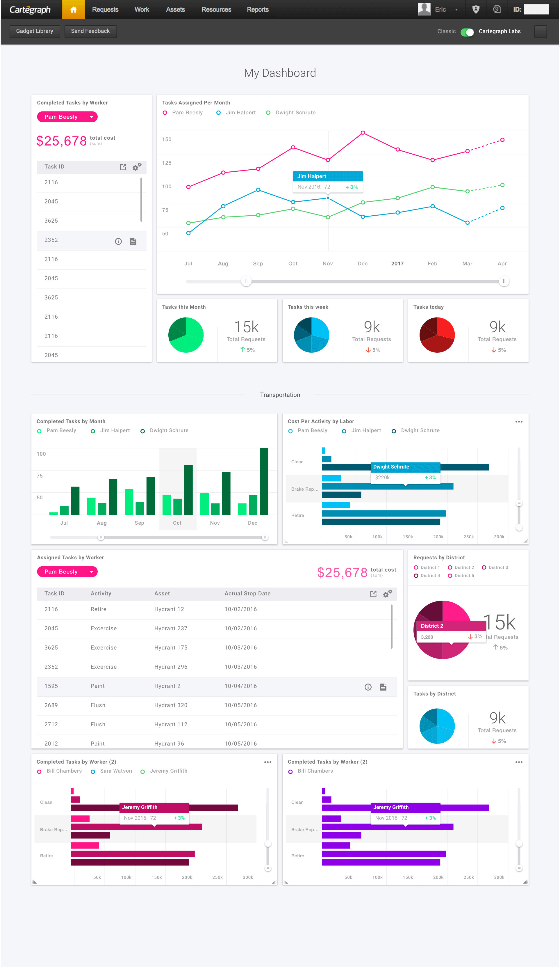Click Tasks today red pie chart
Viewport: 560px width, 967px height.
click(x=437, y=335)
